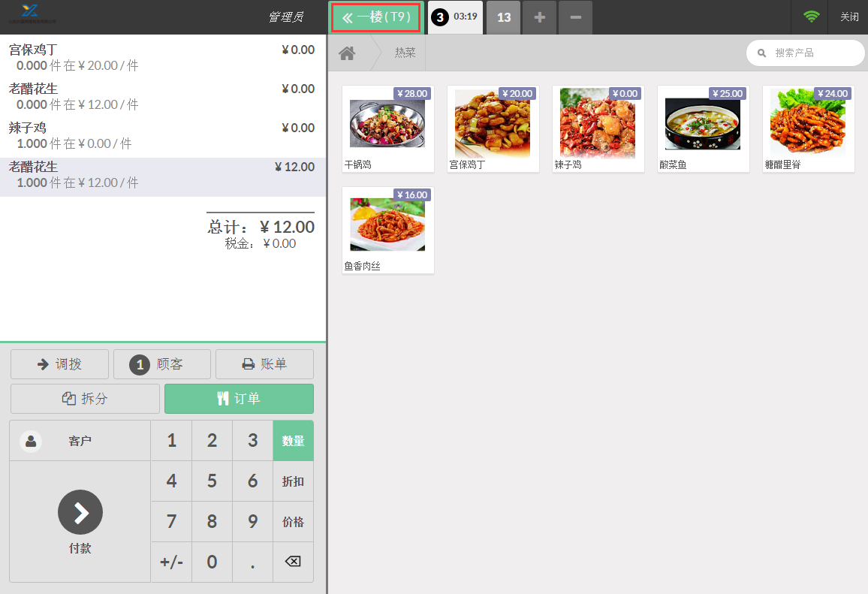
Task: Click the round payment arrow button
Action: pyautogui.click(x=80, y=512)
